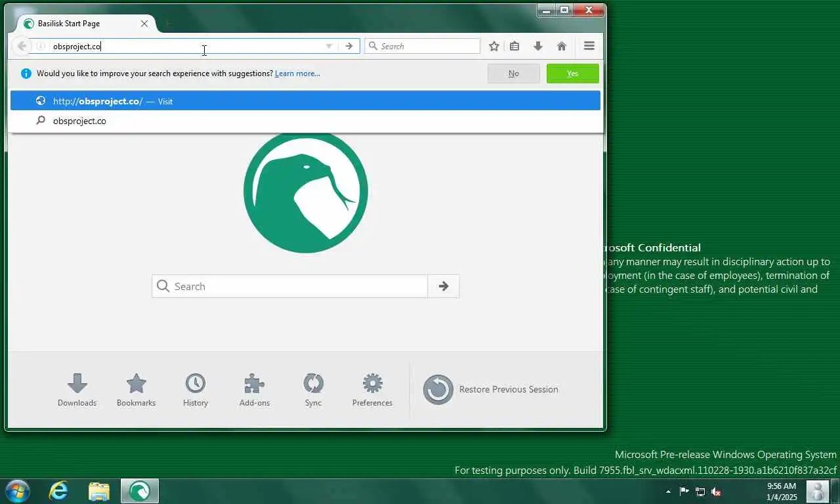Click the Basilisk taskbar button

point(140,491)
